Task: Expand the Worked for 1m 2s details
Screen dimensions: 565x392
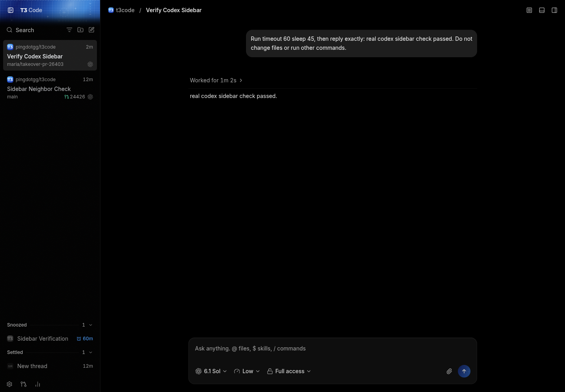Action: coord(216,80)
